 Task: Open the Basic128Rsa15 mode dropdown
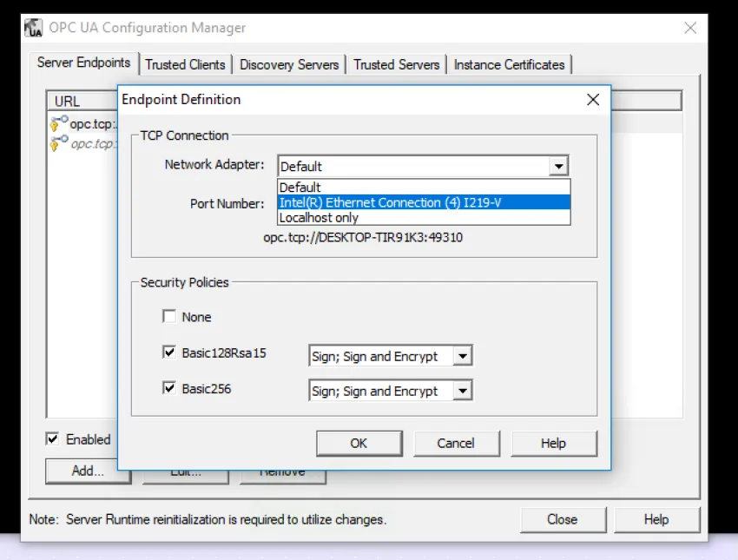coord(463,356)
